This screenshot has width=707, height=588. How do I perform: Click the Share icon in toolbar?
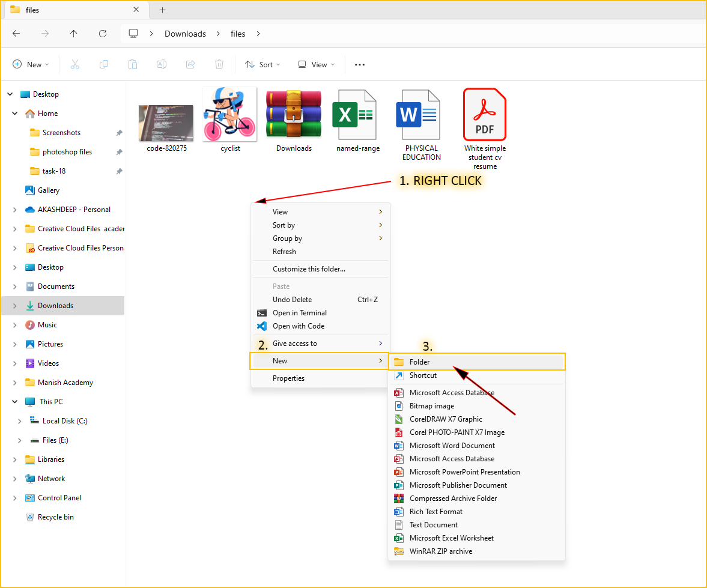coord(190,65)
